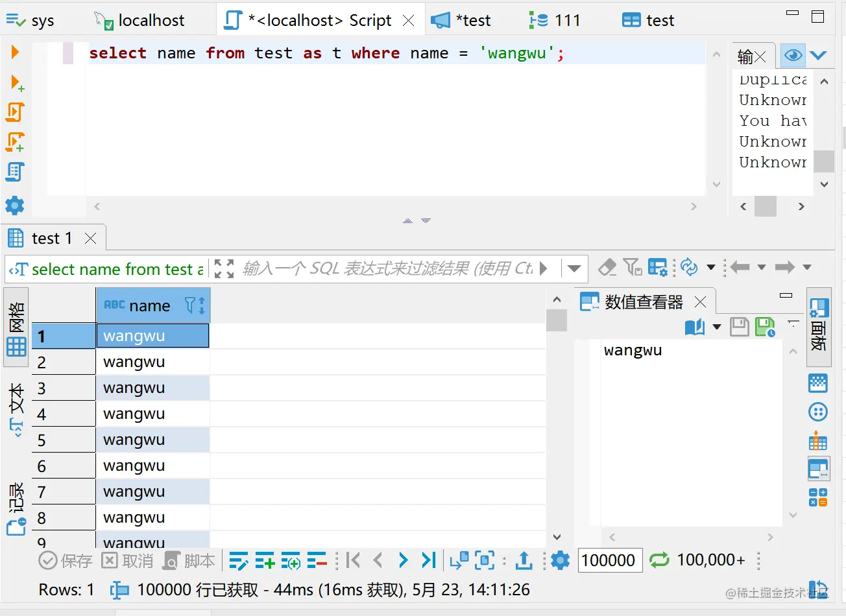This screenshot has width=846, height=616.
Task: Switch to the sys tab
Action: (x=30, y=21)
